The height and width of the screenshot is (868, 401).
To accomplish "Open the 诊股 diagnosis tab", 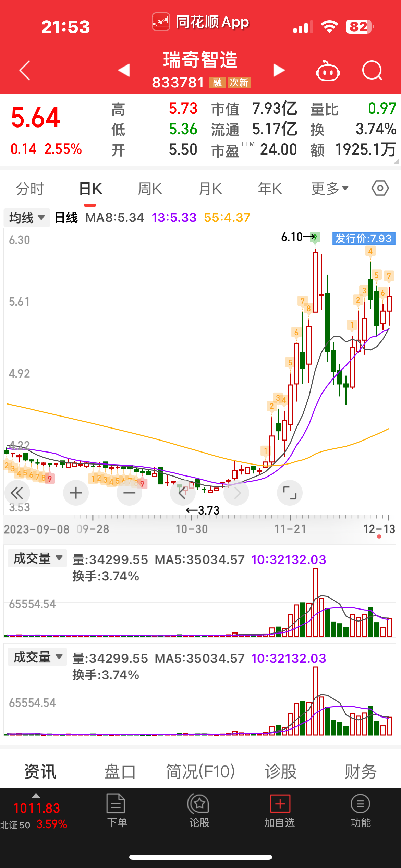I will coord(281,772).
